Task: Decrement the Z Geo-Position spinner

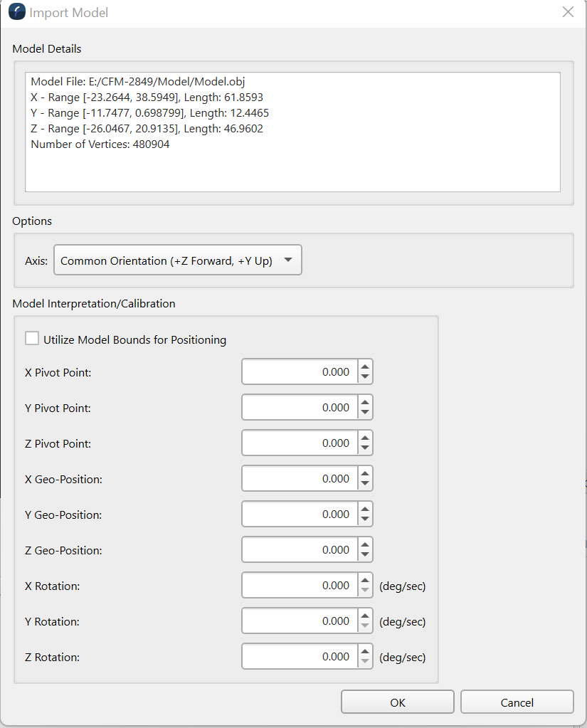Action: pyautogui.click(x=365, y=555)
